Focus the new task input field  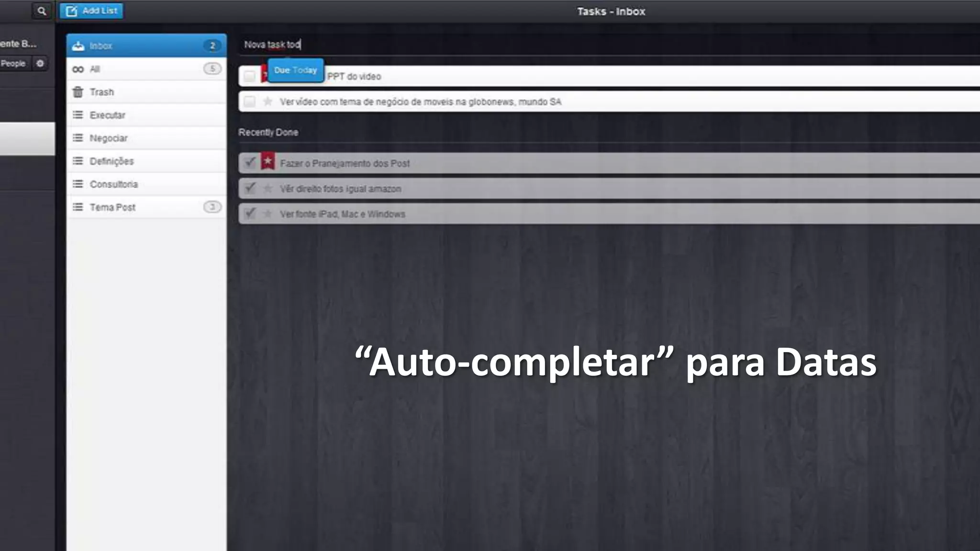pyautogui.click(x=609, y=44)
